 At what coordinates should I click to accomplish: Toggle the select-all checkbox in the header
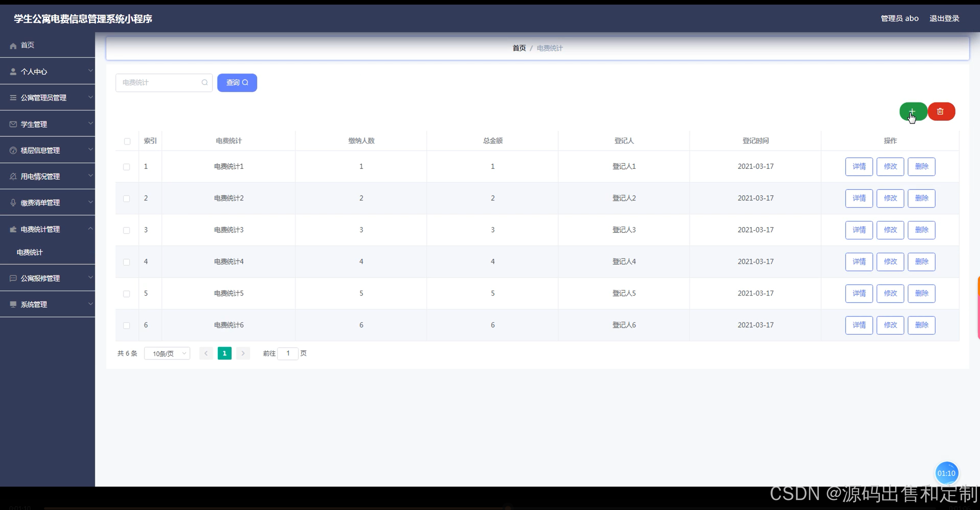(x=127, y=141)
